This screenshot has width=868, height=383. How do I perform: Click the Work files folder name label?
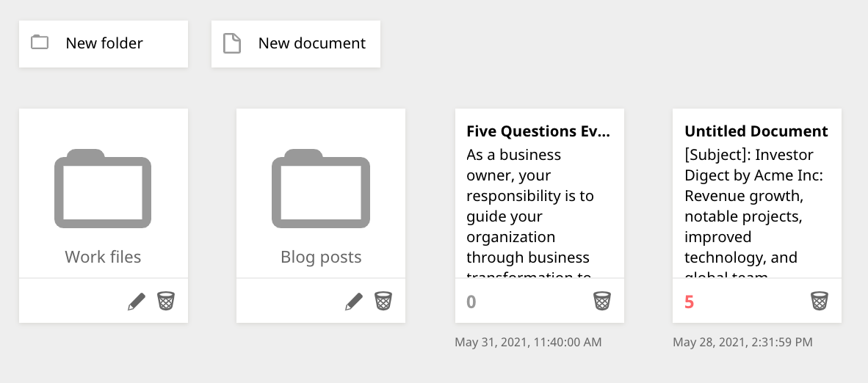pyautogui.click(x=103, y=257)
